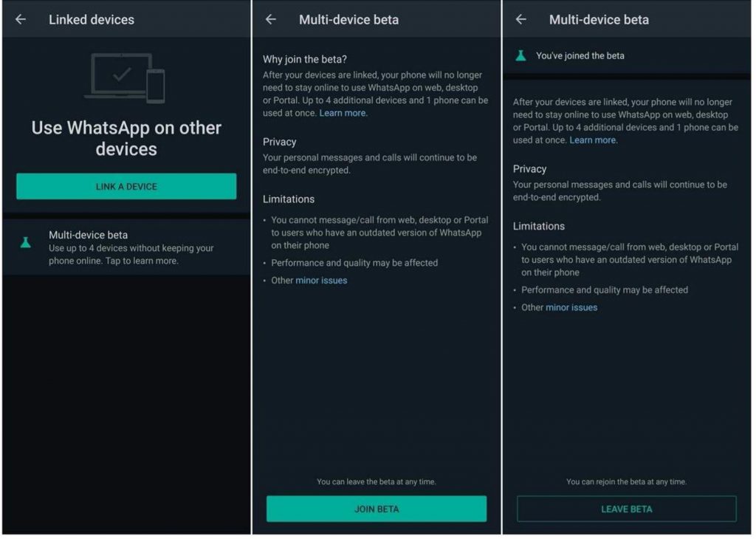This screenshot has height=539, width=756.
Task: Tap the LINK A DEVICE button
Action: (x=126, y=187)
